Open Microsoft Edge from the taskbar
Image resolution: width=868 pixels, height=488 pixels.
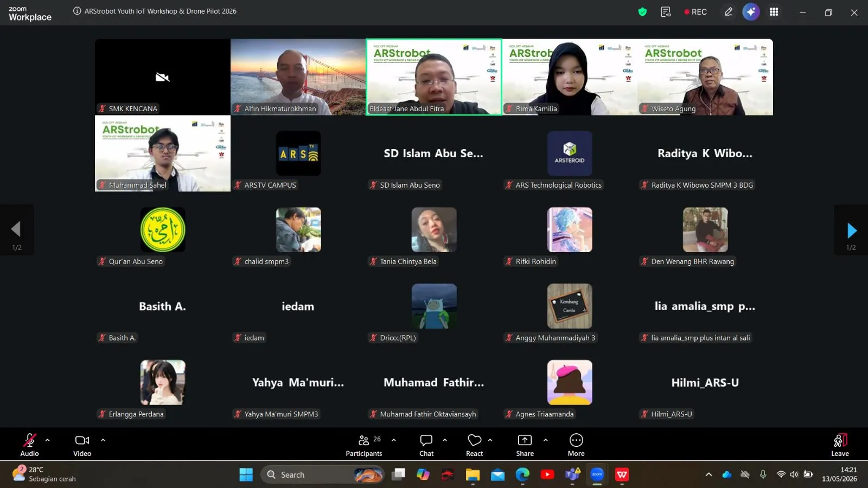coord(522,474)
